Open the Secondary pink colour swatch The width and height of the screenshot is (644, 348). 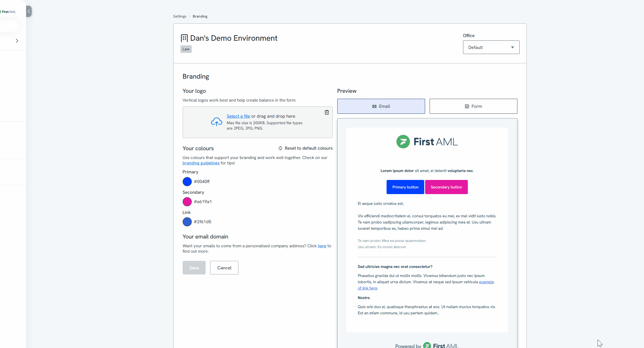click(187, 202)
